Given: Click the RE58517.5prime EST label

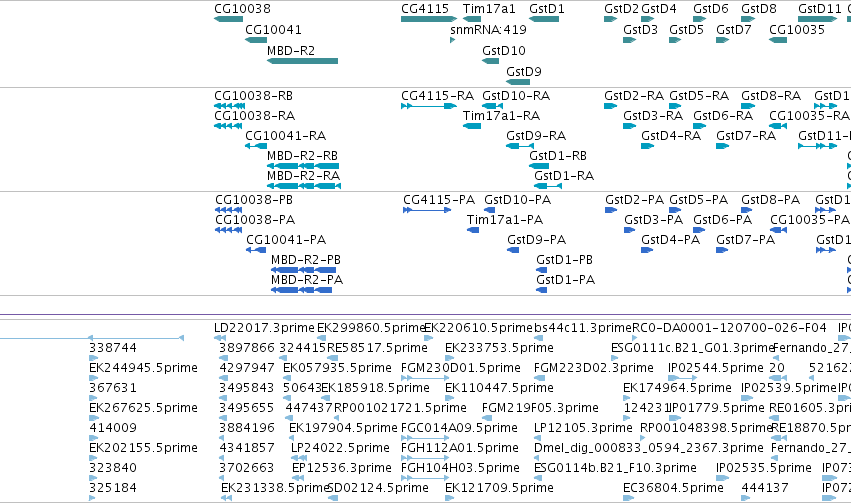Looking at the screenshot, I should point(377,348).
